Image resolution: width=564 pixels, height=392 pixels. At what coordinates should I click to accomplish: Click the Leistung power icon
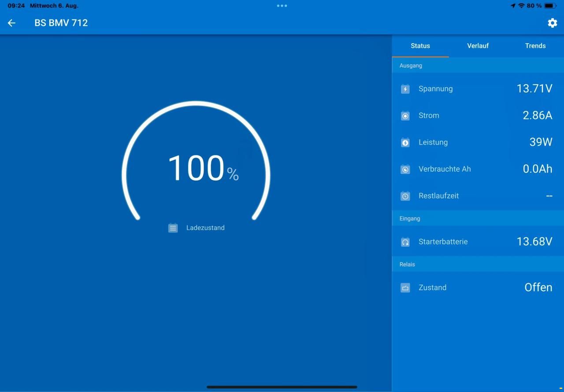click(x=405, y=143)
